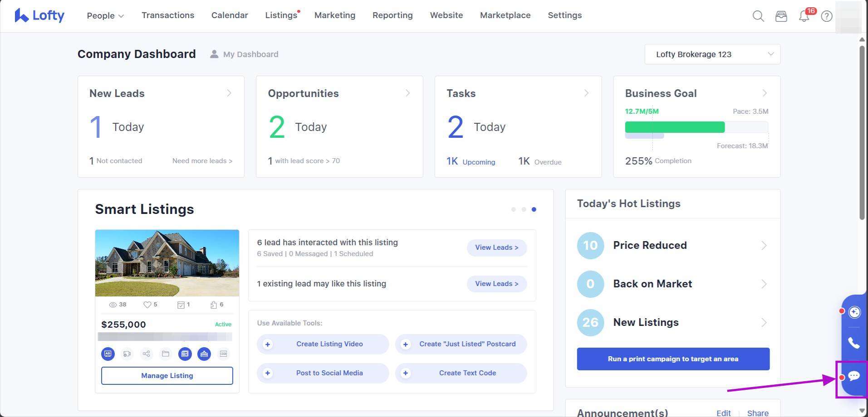The image size is (868, 417).
Task: Open the chat bubble in floating sidebar
Action: [853, 376]
